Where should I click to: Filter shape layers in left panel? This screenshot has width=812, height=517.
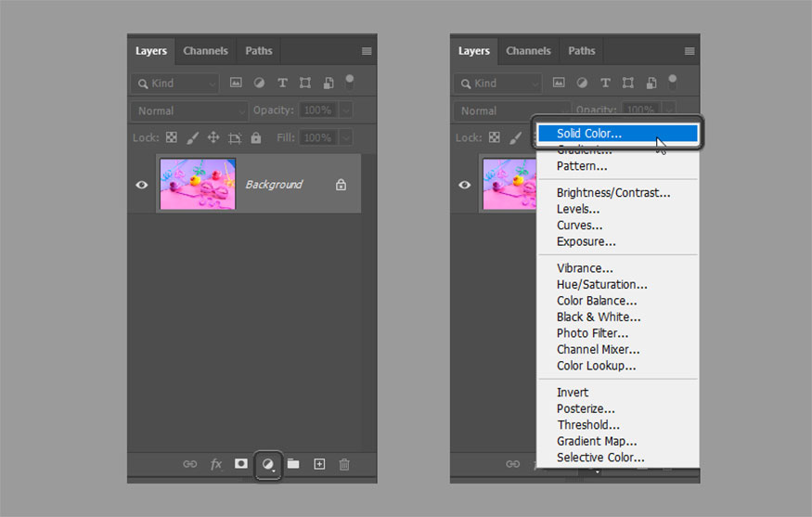[x=305, y=83]
